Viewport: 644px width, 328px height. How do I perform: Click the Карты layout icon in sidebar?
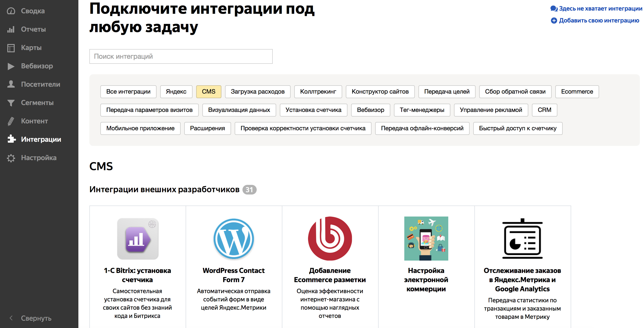tap(11, 48)
